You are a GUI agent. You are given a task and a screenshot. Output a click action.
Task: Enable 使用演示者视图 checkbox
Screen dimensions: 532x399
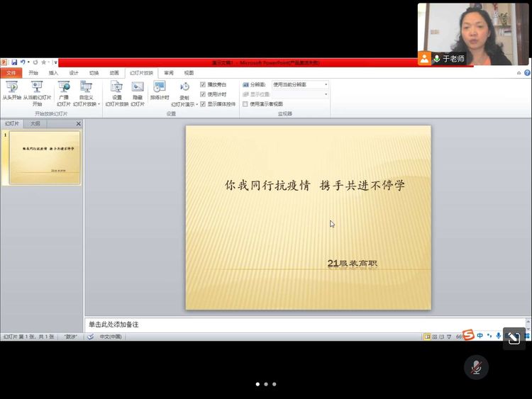pos(245,103)
